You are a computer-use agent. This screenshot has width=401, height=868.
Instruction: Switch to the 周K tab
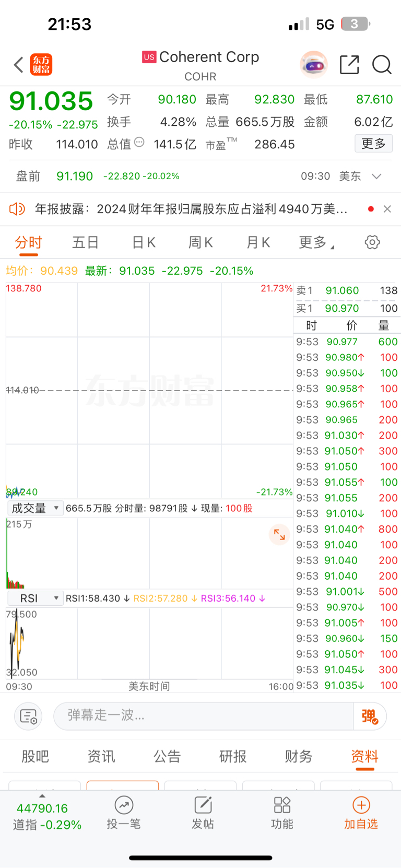200,243
